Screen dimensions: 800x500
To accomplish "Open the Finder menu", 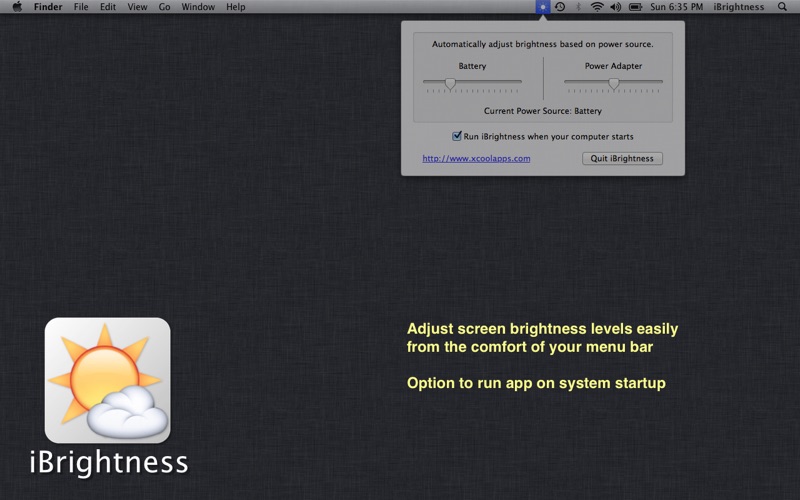I will pos(48,7).
